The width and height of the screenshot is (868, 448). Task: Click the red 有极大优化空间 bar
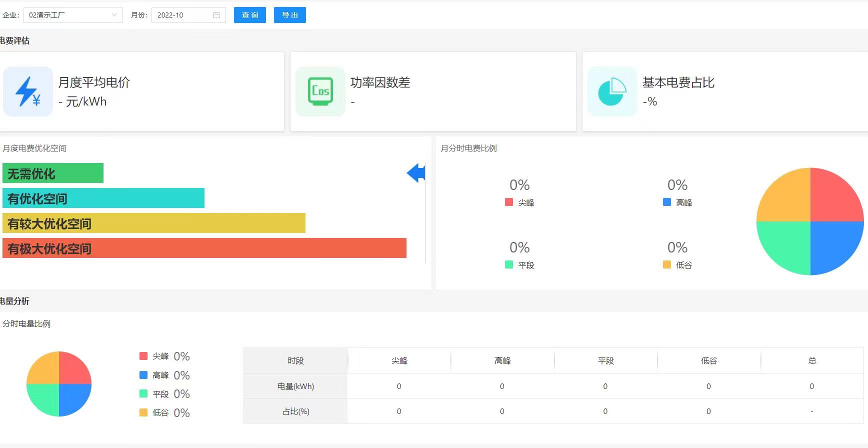[204, 248]
